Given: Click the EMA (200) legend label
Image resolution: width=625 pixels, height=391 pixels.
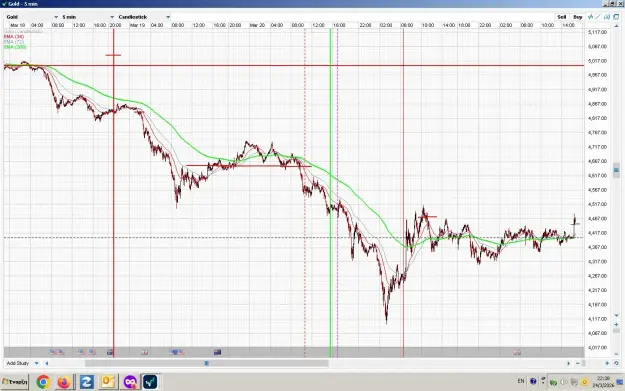Looking at the screenshot, I should click(x=15, y=47).
